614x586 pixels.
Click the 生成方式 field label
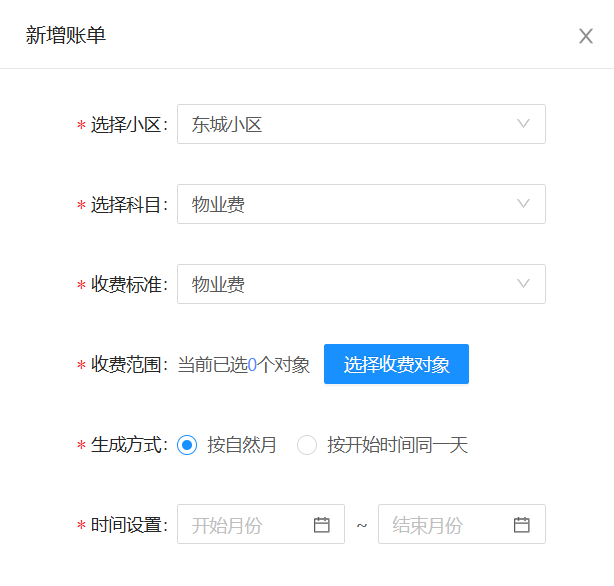point(129,445)
